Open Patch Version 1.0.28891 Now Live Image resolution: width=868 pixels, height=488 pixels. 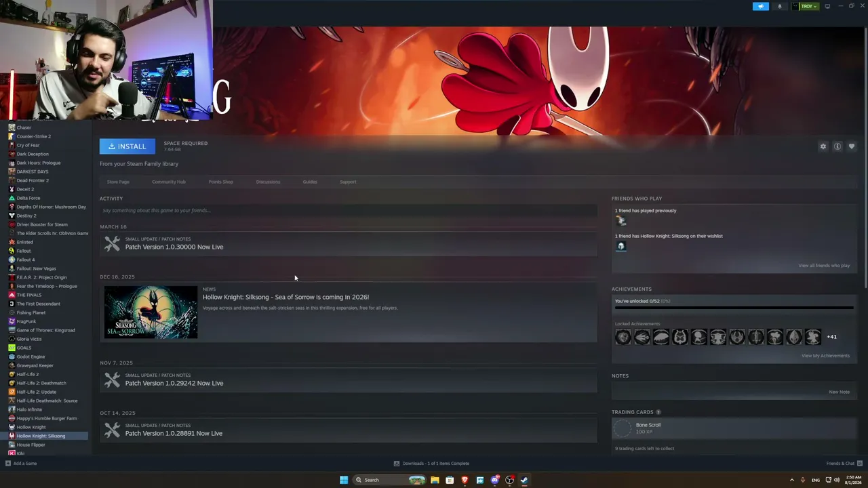(174, 433)
